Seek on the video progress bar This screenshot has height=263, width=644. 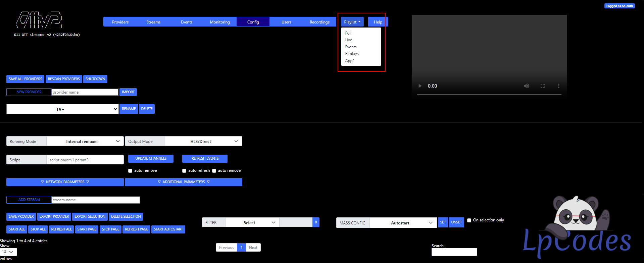pyautogui.click(x=489, y=95)
